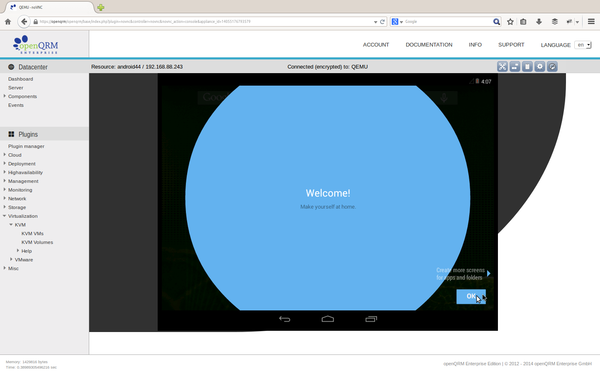Tap the Android back navigation icon

(284, 319)
